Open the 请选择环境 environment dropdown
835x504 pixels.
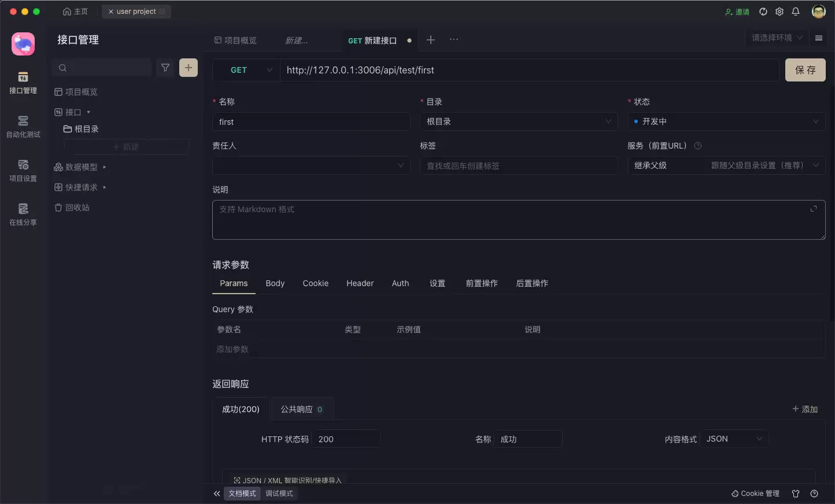tap(777, 38)
